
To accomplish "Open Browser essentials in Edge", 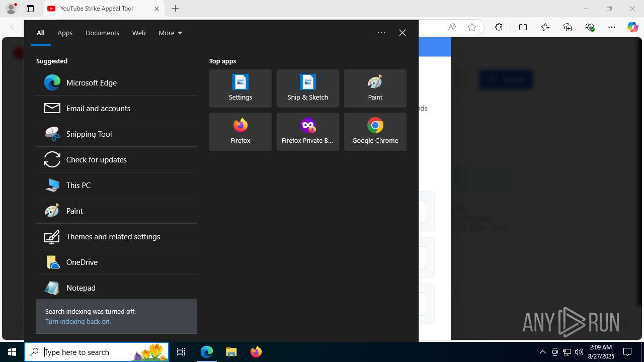I will pos(590,27).
